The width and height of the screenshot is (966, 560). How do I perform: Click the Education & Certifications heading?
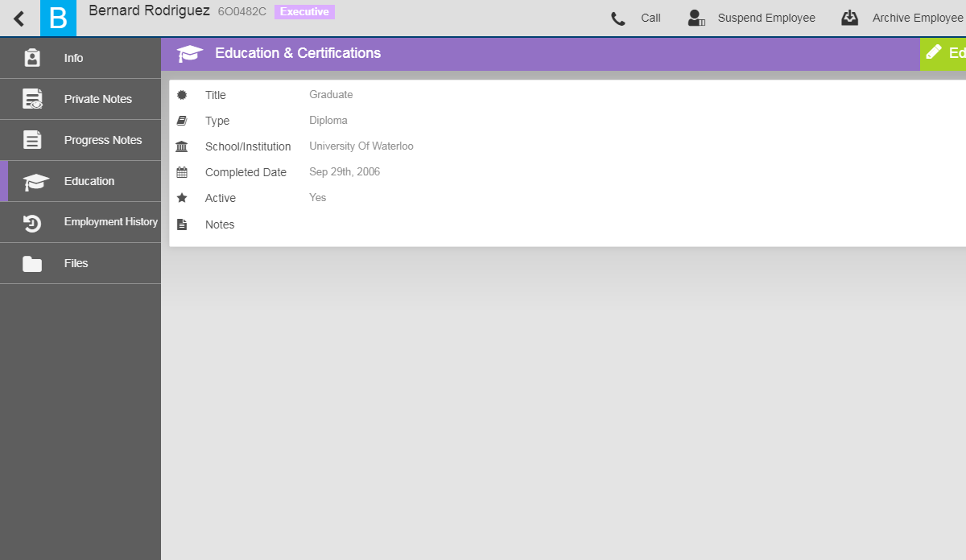298,53
